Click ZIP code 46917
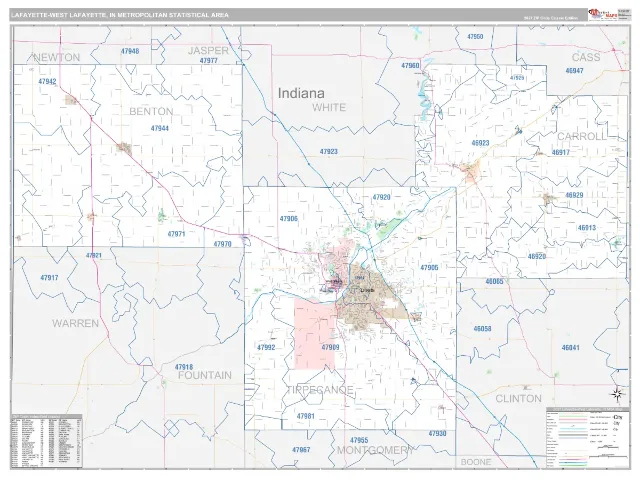 [x=561, y=153]
